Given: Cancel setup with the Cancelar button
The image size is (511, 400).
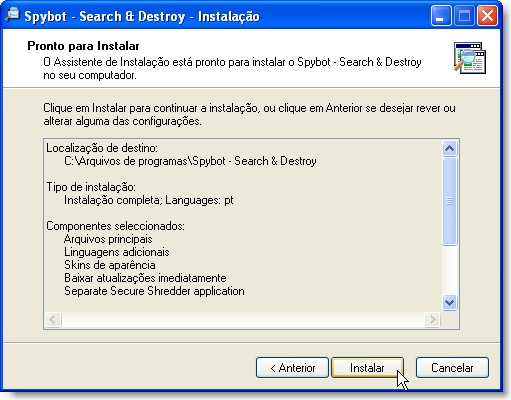Looking at the screenshot, I should tap(452, 368).
